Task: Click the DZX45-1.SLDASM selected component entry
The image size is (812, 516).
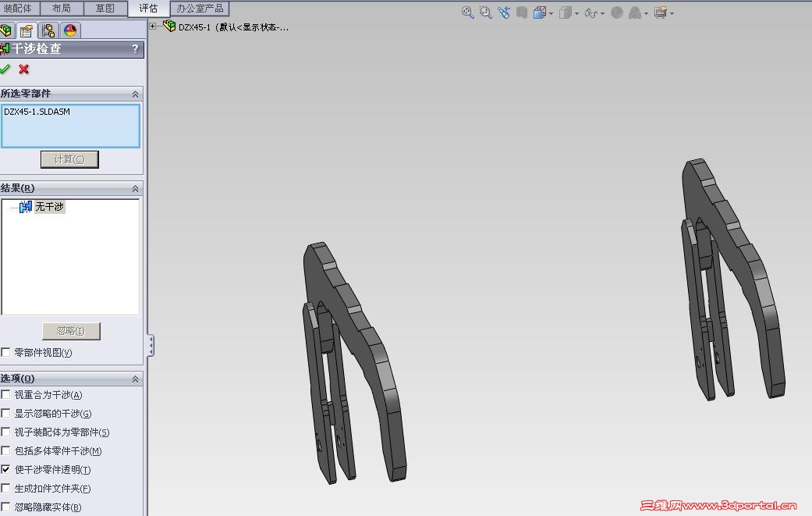Action: coord(37,112)
